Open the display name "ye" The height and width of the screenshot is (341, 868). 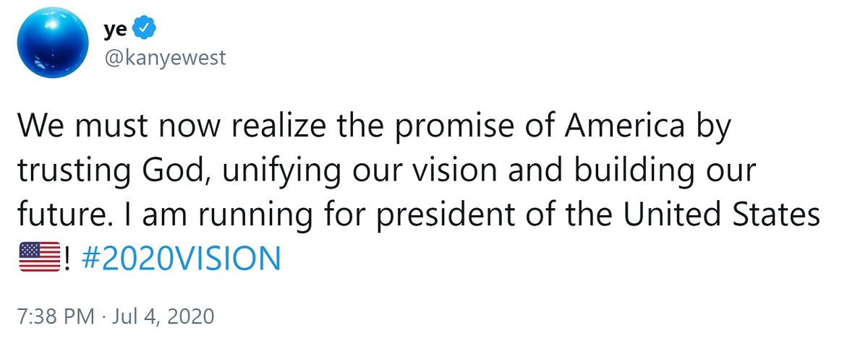point(117,29)
